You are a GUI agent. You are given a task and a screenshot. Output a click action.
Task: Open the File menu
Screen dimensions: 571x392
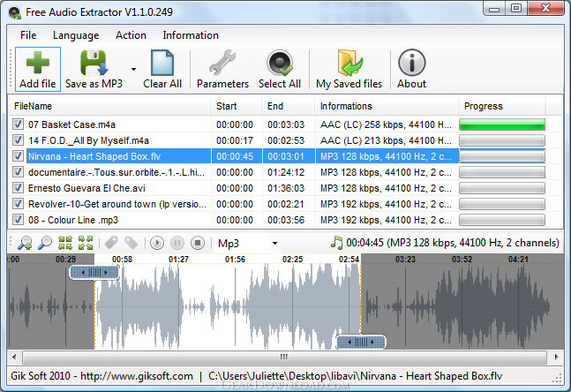(28, 35)
